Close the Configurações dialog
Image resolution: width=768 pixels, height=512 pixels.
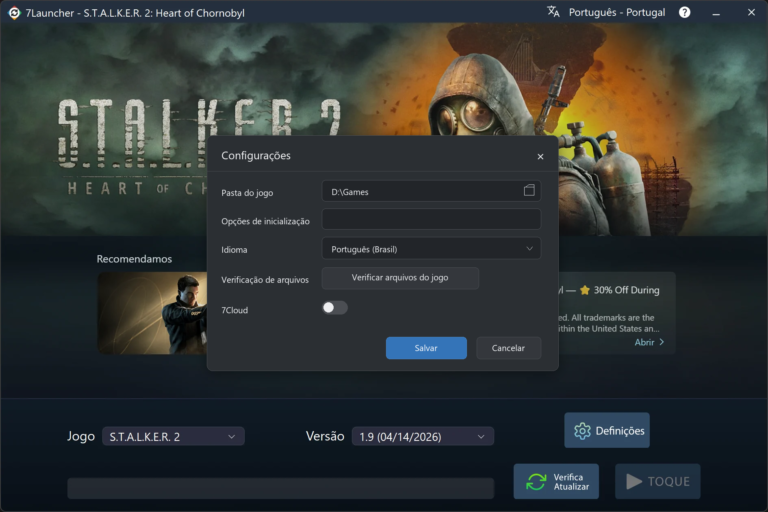[540, 157]
